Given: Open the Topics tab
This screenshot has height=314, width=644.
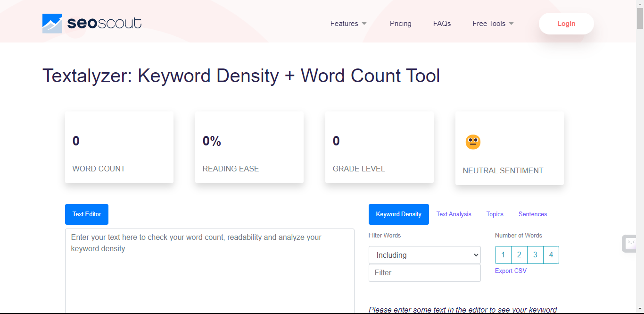Looking at the screenshot, I should pyautogui.click(x=495, y=214).
